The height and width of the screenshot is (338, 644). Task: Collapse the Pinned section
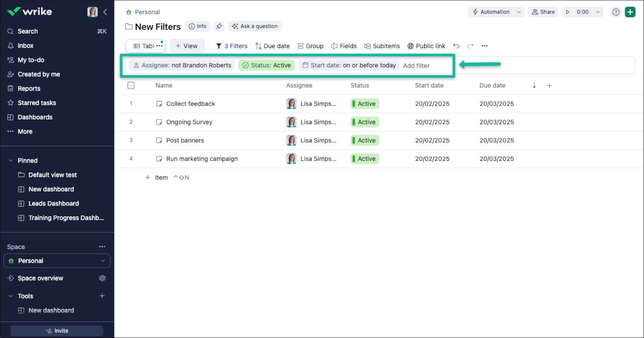[x=11, y=160]
